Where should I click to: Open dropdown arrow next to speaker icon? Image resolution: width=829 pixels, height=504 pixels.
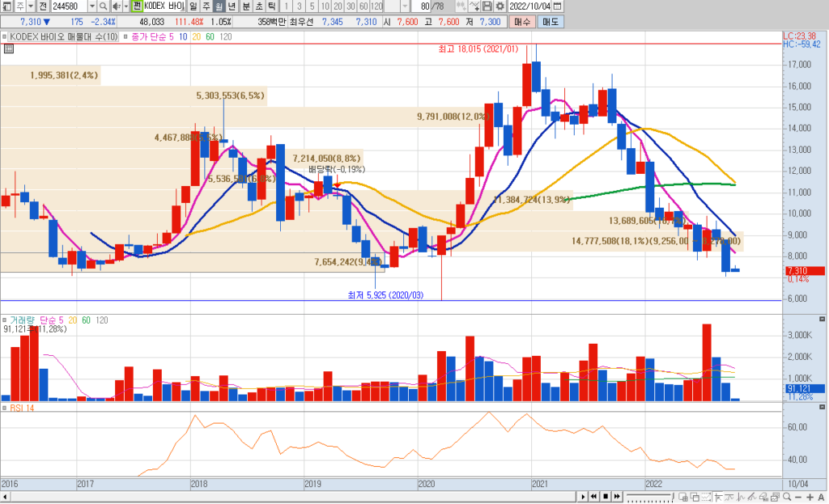click(x=126, y=6)
